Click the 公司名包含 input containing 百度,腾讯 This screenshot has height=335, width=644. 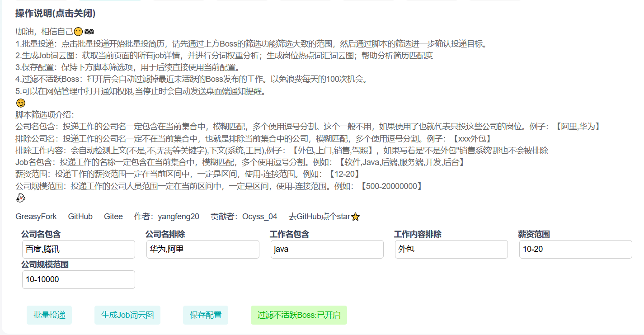(78, 249)
